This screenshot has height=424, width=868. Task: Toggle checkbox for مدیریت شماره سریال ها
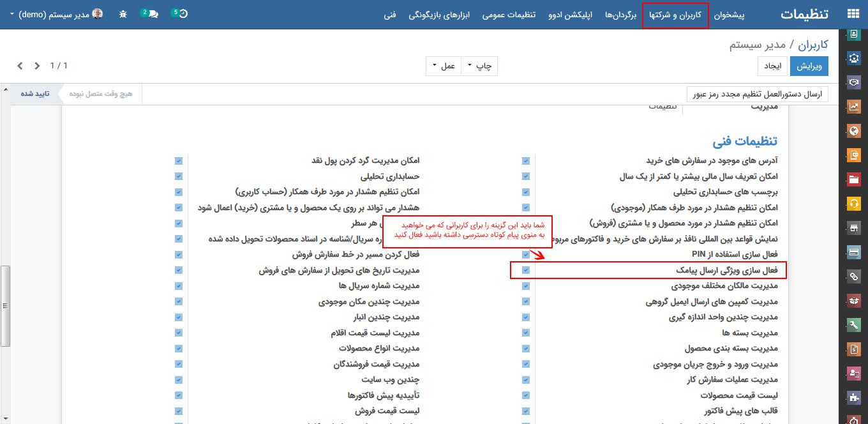click(179, 286)
